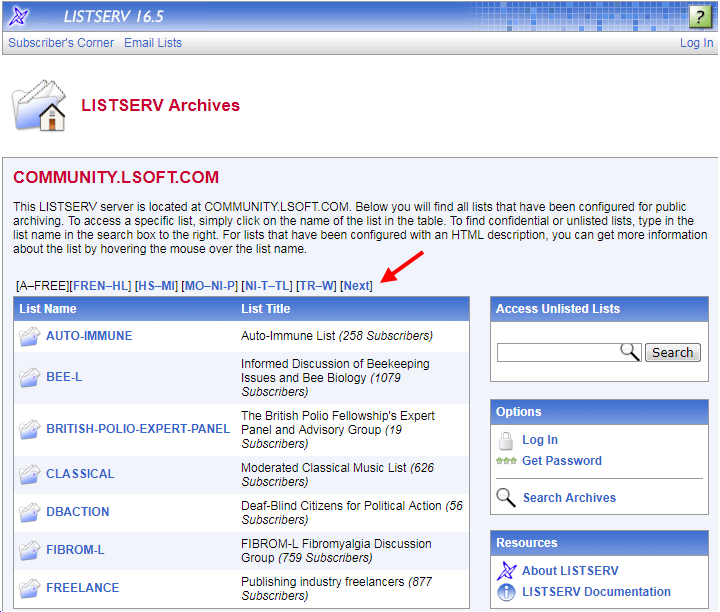The height and width of the screenshot is (612, 720).
Task: Click Get Password link
Action: 562,461
